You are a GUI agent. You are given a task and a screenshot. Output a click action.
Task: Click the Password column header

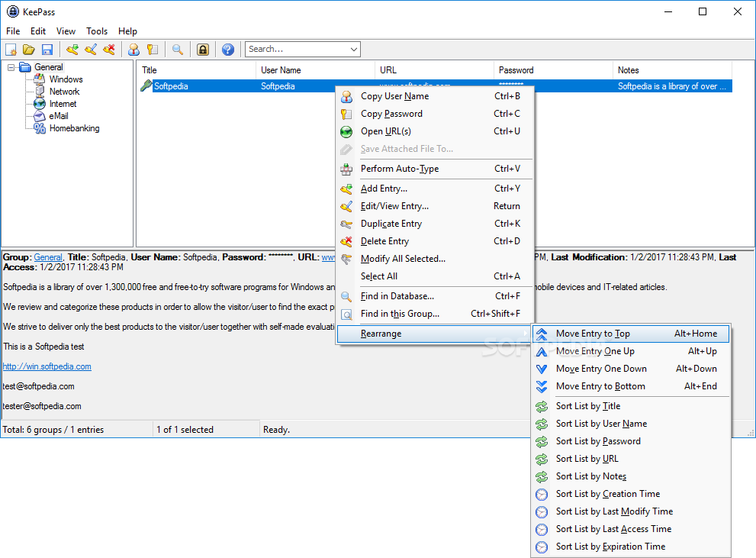(x=553, y=70)
